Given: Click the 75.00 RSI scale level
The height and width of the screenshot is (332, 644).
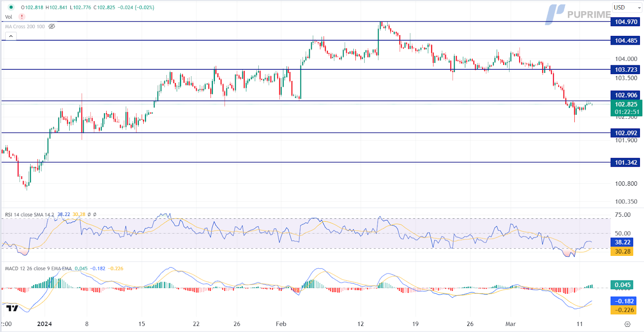Looking at the screenshot, I should [x=623, y=215].
